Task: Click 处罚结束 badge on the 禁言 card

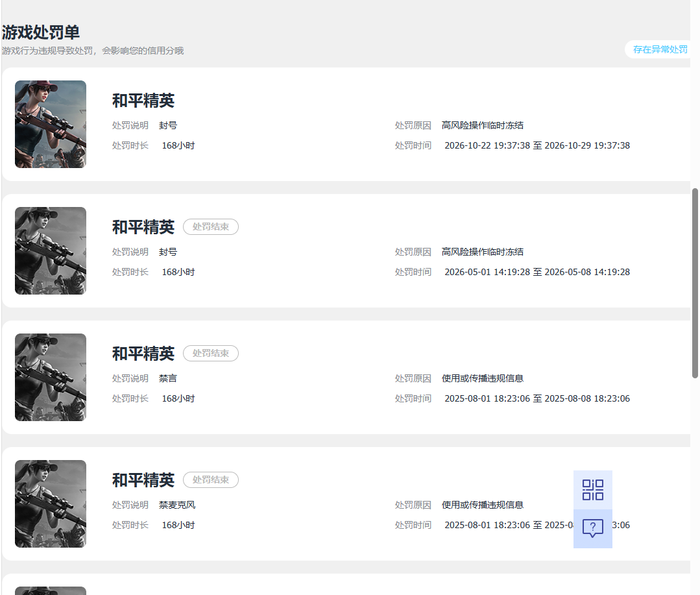Action: (211, 353)
